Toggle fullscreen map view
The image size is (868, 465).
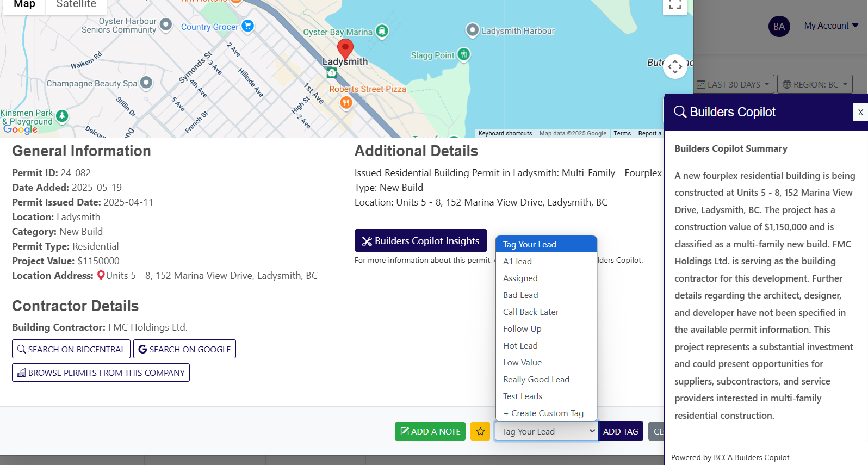(x=675, y=5)
